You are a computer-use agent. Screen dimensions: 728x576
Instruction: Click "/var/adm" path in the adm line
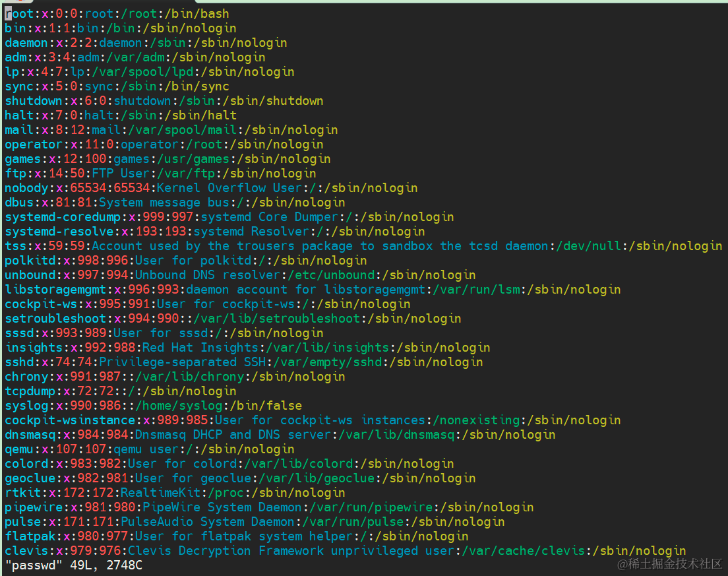coord(136,57)
